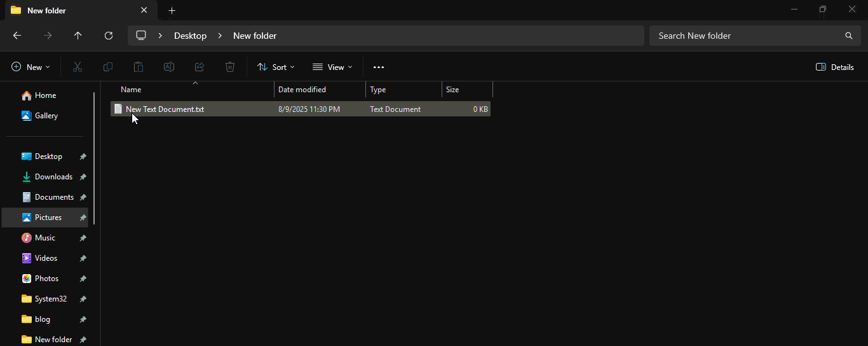Share the selected file
Image resolution: width=868 pixels, height=346 pixels.
(200, 67)
